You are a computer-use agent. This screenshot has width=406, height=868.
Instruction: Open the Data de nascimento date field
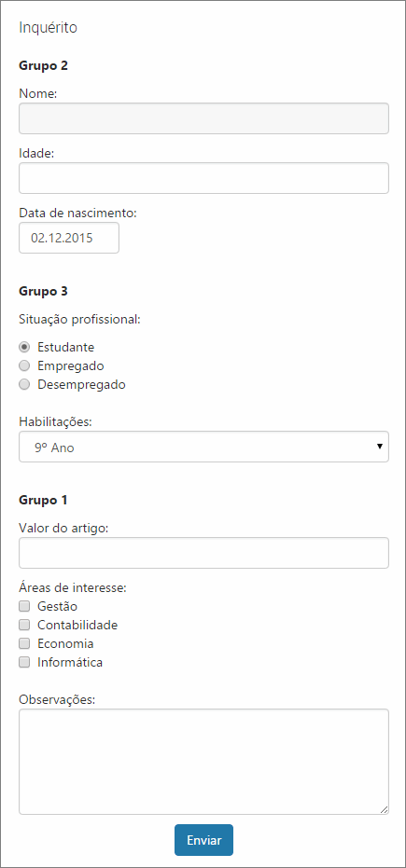(x=69, y=238)
